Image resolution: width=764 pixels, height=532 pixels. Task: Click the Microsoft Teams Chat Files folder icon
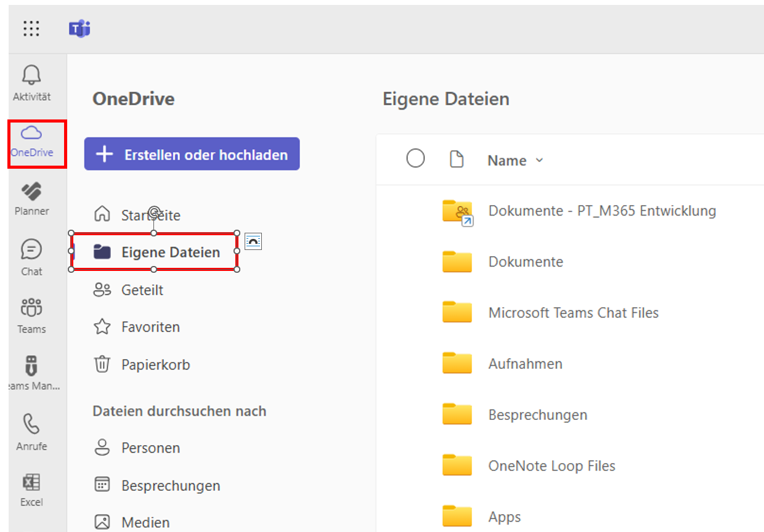(457, 312)
